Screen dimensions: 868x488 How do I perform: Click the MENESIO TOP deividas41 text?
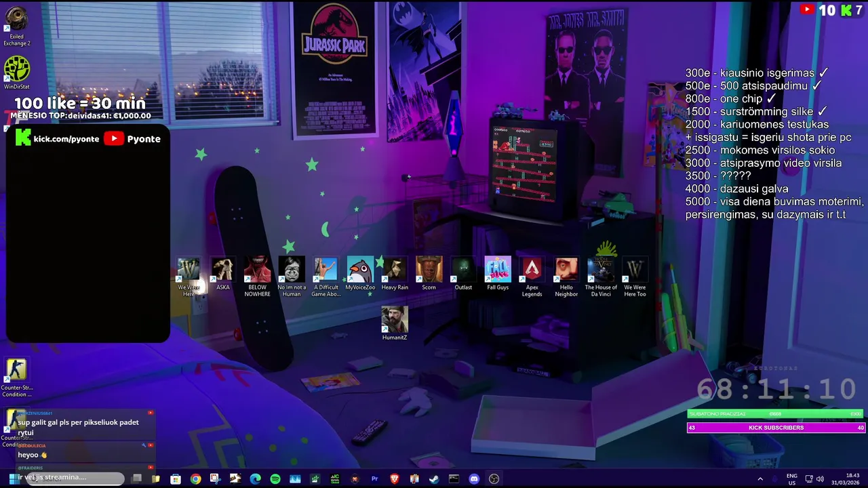coord(81,116)
